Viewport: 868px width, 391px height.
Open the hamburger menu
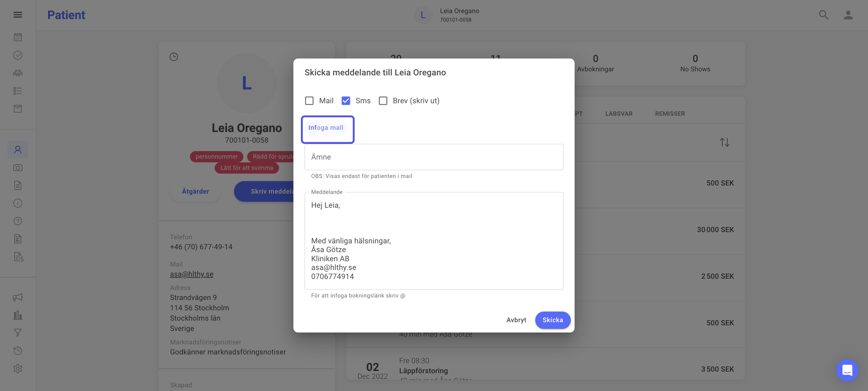pyautogui.click(x=18, y=15)
